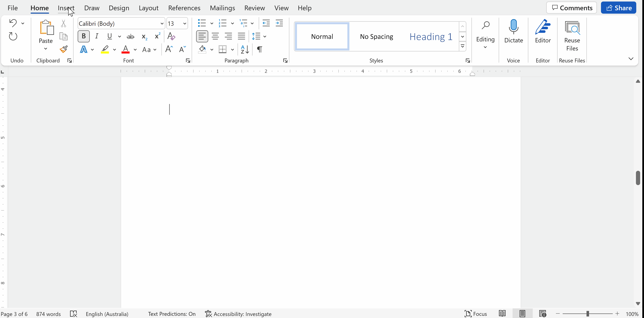
Task: Expand the Calibri font name dropdown
Action: [x=162, y=24]
